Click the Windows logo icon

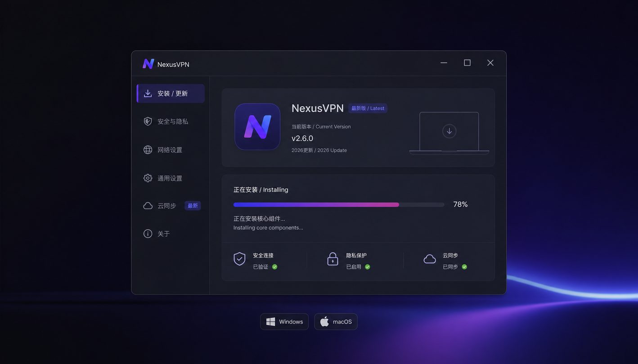(270, 322)
